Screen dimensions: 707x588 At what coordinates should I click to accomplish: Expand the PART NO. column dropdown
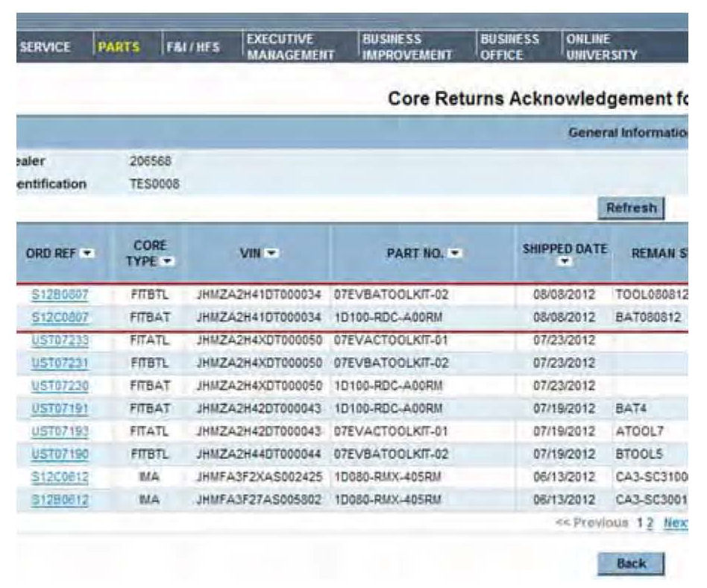click(x=453, y=254)
